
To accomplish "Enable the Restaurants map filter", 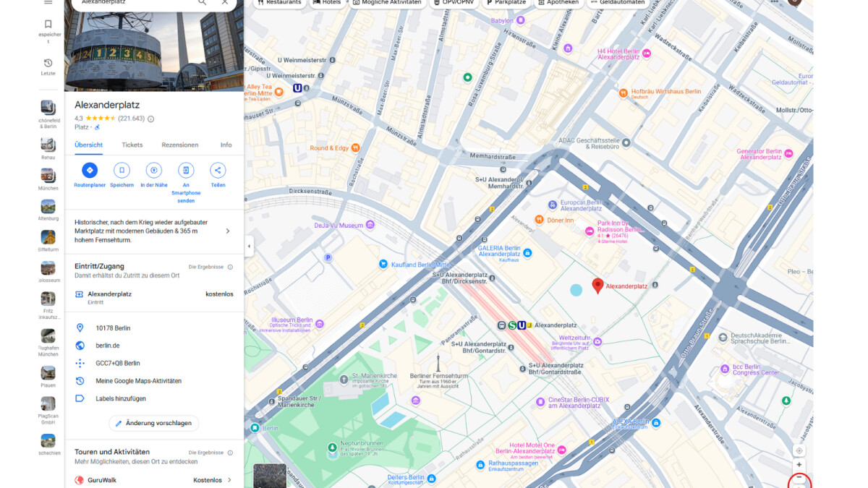I will 279,2.
